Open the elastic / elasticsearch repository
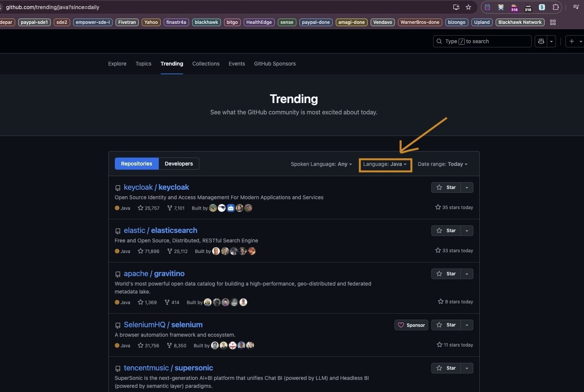 pos(160,230)
